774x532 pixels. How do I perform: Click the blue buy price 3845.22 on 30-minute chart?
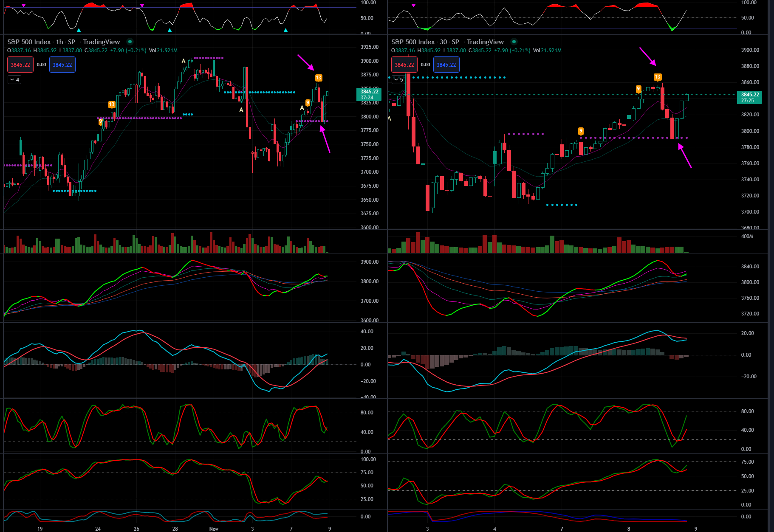tap(446, 65)
